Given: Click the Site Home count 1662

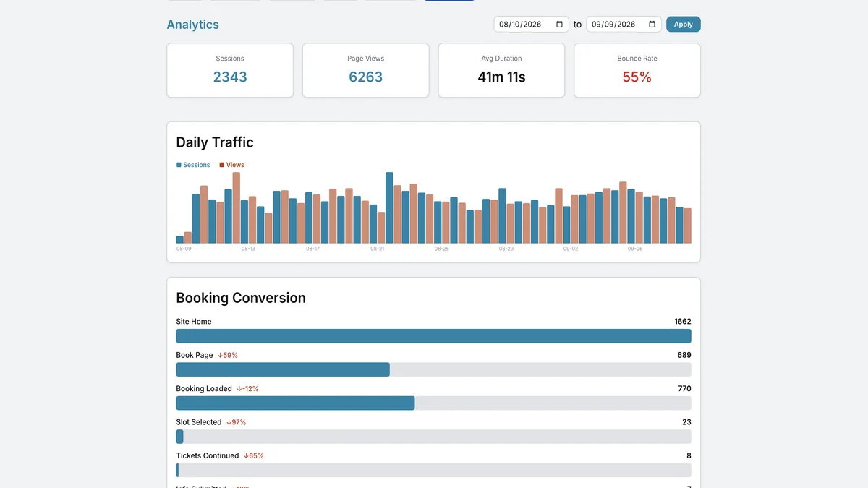Looking at the screenshot, I should click(682, 322).
